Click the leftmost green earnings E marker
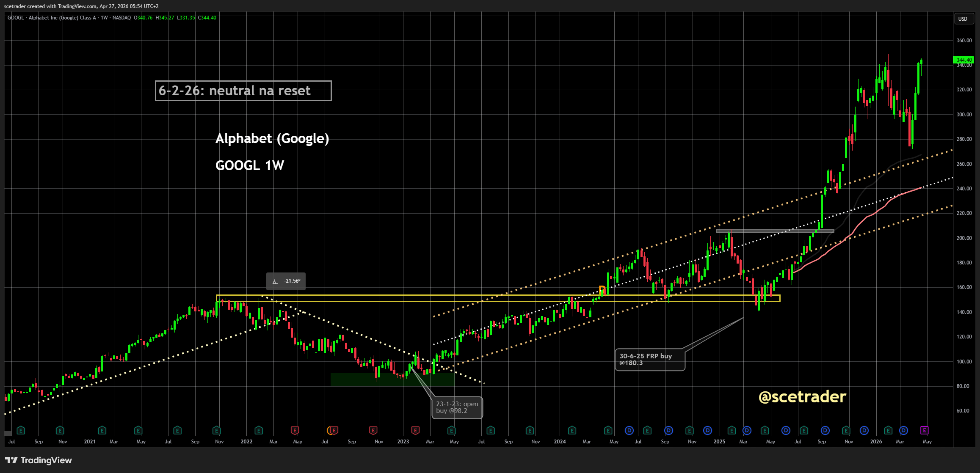 21,430
